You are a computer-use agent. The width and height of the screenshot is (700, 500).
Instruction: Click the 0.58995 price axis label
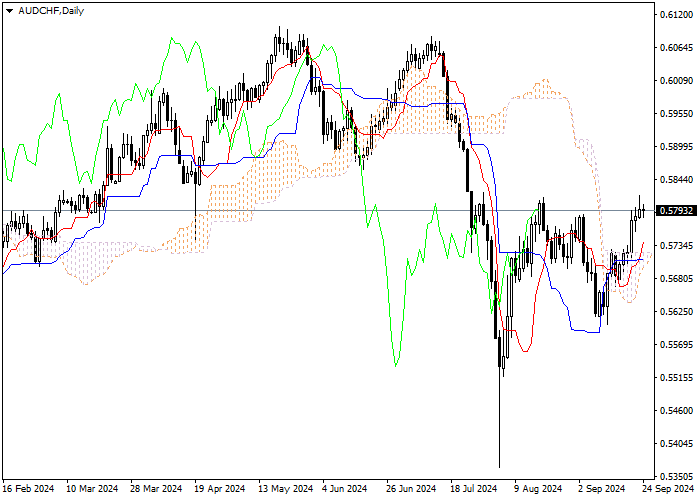[x=676, y=147]
